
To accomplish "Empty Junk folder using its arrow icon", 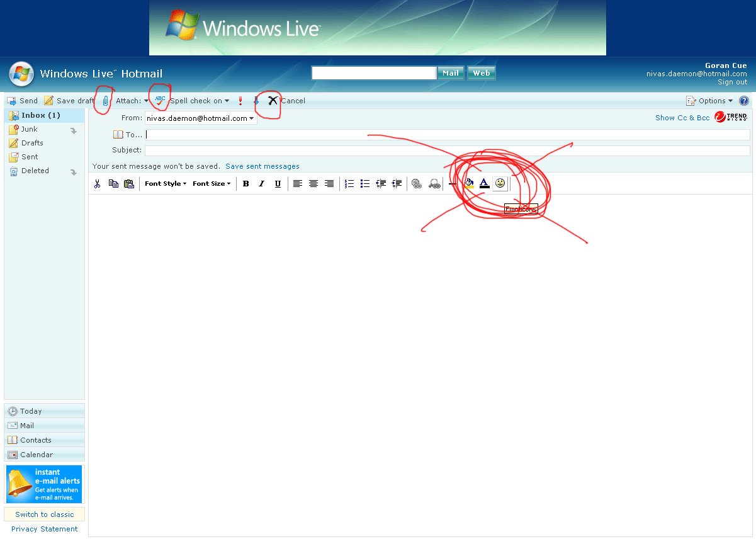I will click(74, 131).
